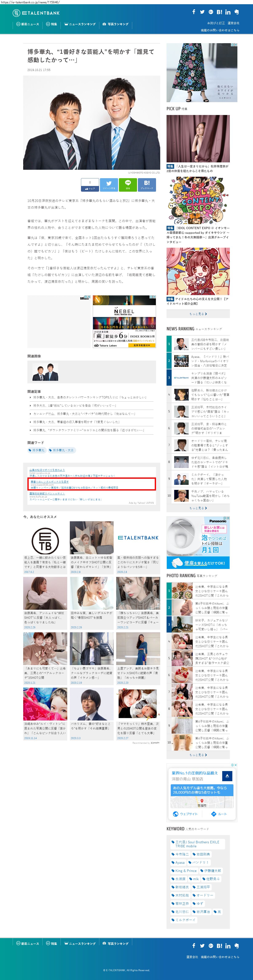253x980 pixels.
Task: Select keyword tag 新垣結衣
Action: click(x=180, y=887)
